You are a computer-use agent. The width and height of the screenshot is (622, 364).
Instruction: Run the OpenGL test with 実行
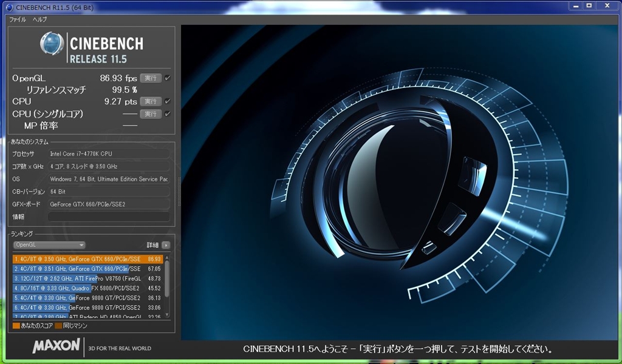pos(151,78)
